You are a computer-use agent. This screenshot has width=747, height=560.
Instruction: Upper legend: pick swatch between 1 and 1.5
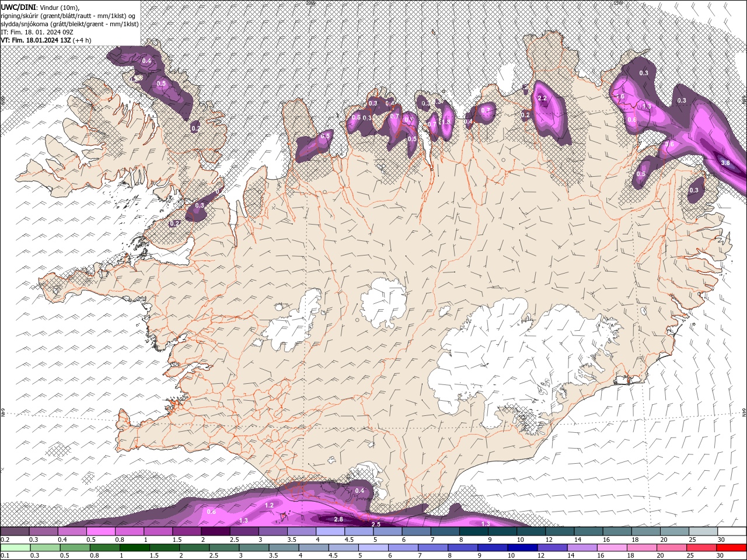coord(158,531)
